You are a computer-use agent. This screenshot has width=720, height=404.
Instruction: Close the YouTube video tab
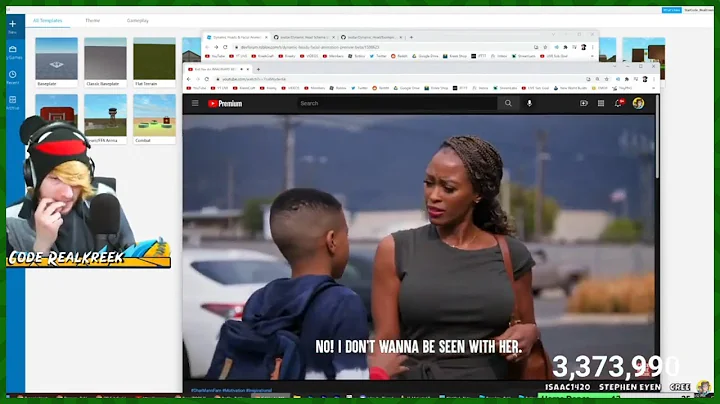tap(248, 69)
